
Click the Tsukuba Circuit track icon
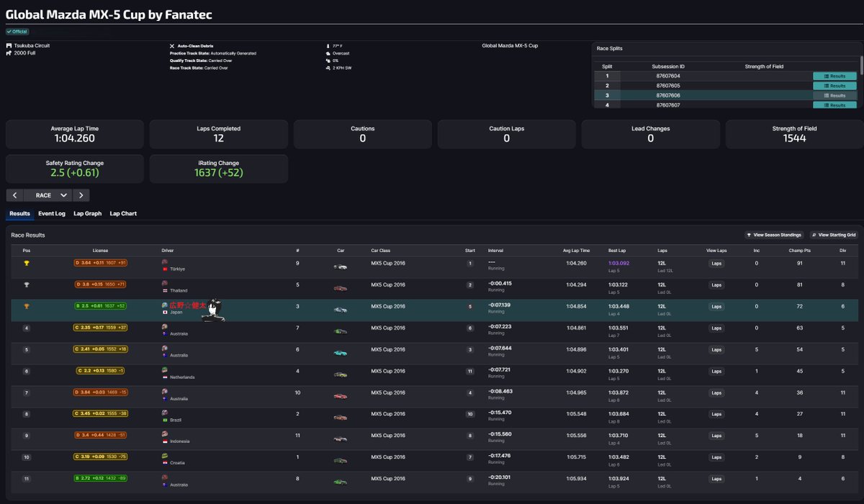point(9,45)
